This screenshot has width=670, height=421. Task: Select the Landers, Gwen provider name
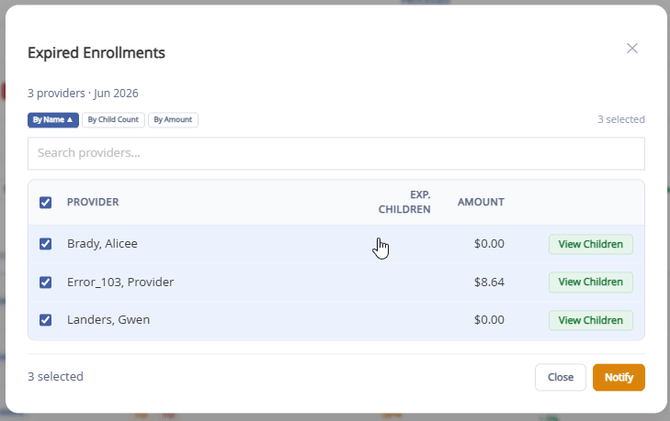(x=108, y=320)
